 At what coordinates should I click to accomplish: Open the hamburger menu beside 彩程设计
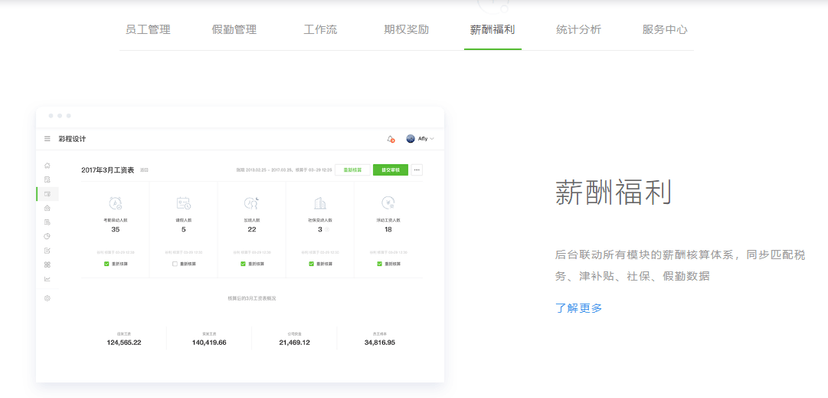click(x=47, y=139)
